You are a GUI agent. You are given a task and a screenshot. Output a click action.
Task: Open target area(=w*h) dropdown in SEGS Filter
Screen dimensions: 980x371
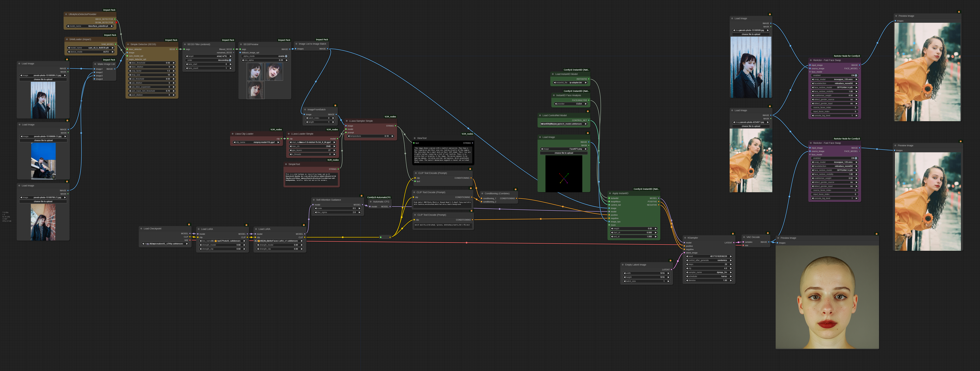pos(209,56)
